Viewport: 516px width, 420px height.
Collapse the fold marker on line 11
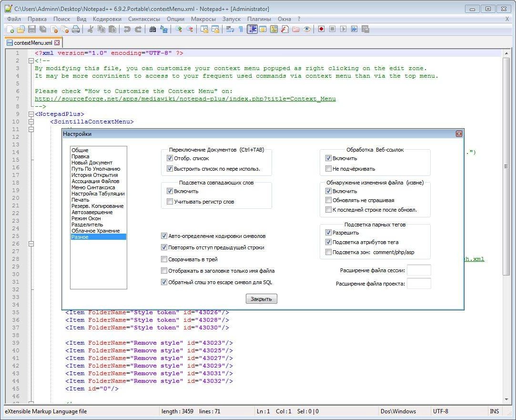tap(31, 129)
